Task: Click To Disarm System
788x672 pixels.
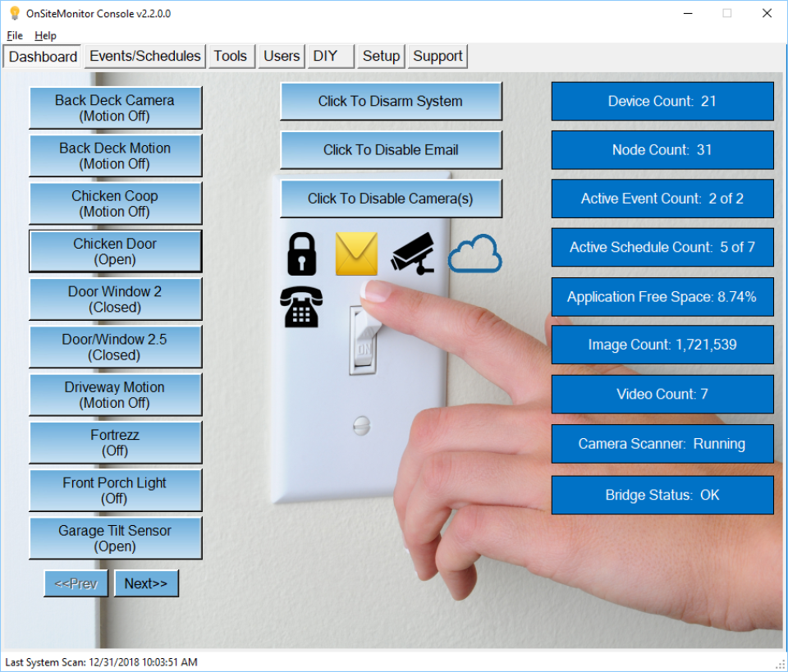Action: 391,101
